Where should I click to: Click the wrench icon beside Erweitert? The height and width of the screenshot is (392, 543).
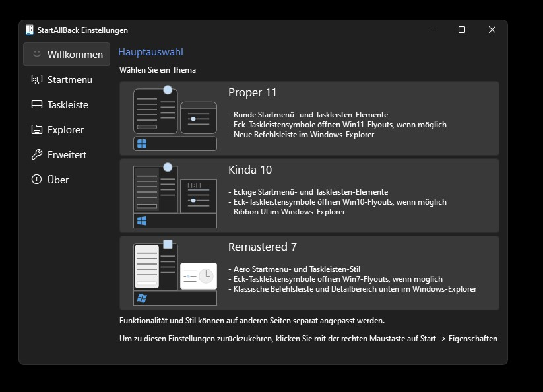[x=37, y=154]
